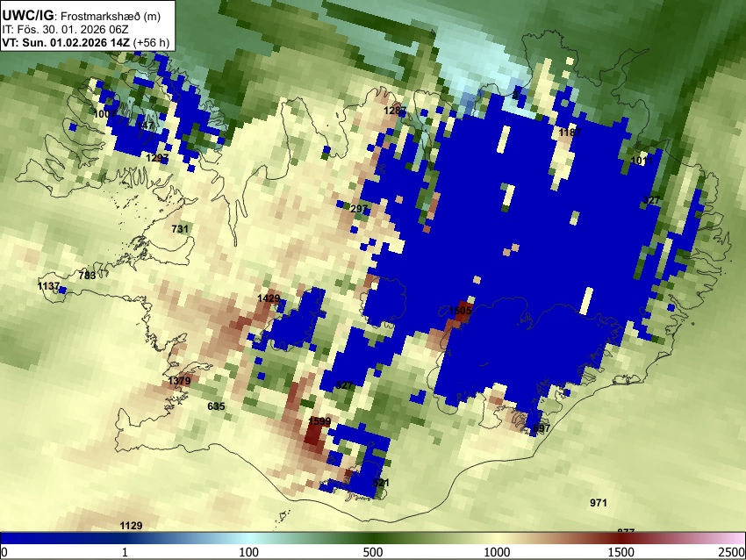The height and width of the screenshot is (560, 746).
Task: Click the map value 1287
Action: (395, 111)
